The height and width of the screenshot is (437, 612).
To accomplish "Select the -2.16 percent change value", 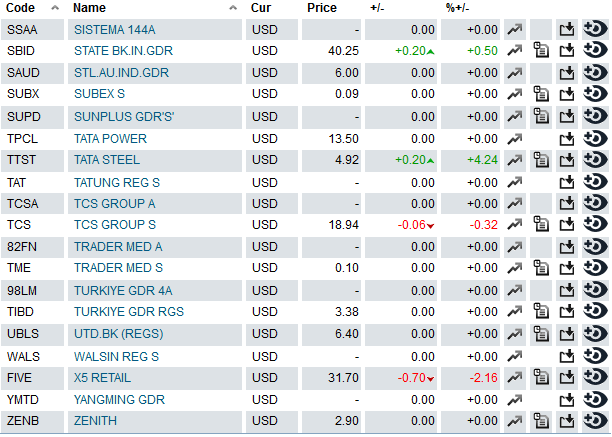I will 484,378.
